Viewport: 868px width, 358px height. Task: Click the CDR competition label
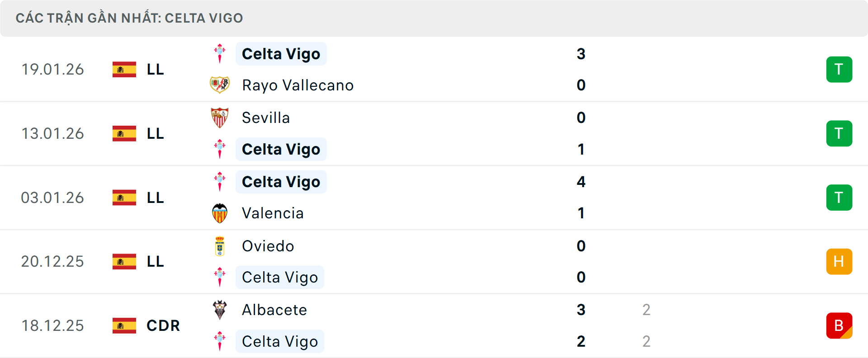(x=163, y=325)
